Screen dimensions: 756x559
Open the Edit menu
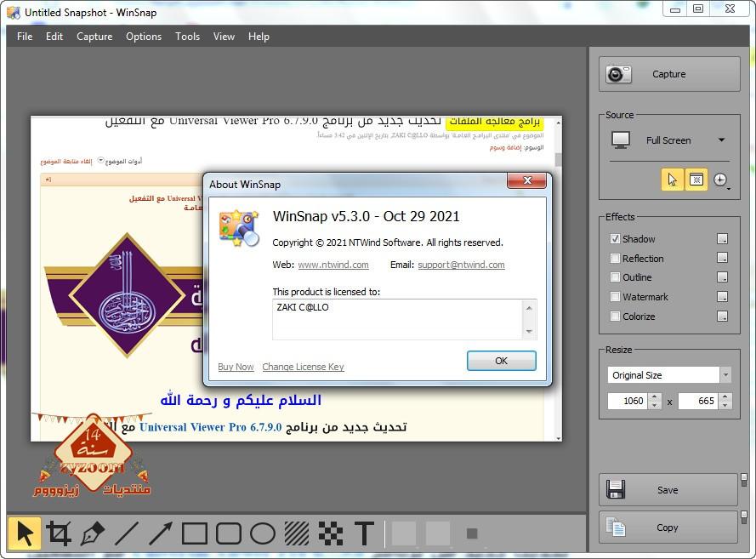[54, 37]
